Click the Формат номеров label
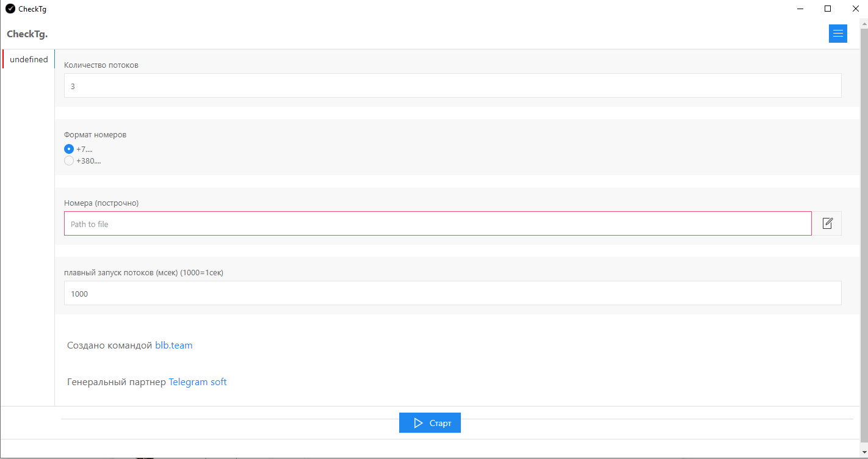This screenshot has width=868, height=459. tap(95, 134)
